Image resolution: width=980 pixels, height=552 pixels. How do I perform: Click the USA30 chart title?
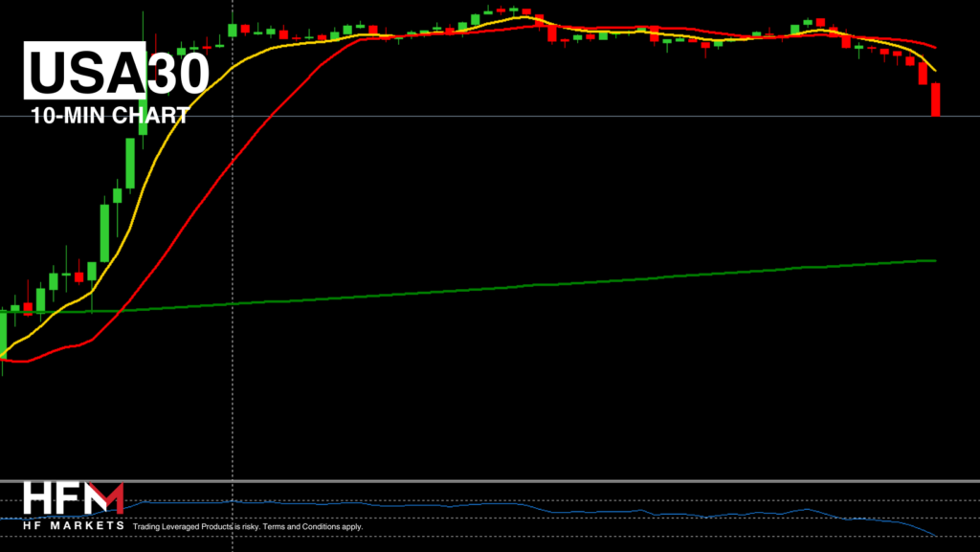115,72
